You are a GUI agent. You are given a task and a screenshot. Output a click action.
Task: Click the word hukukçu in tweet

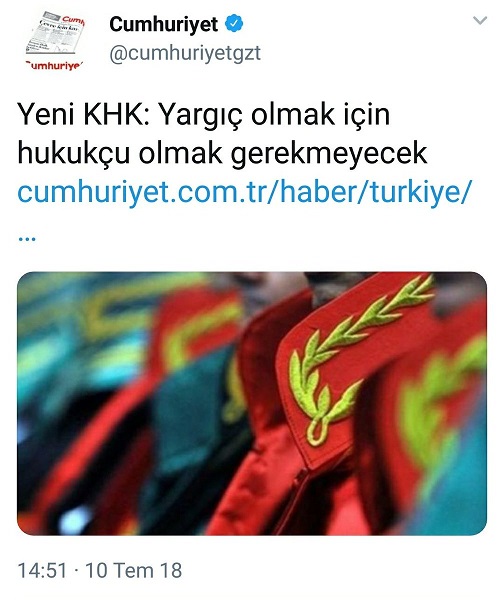[73, 154]
